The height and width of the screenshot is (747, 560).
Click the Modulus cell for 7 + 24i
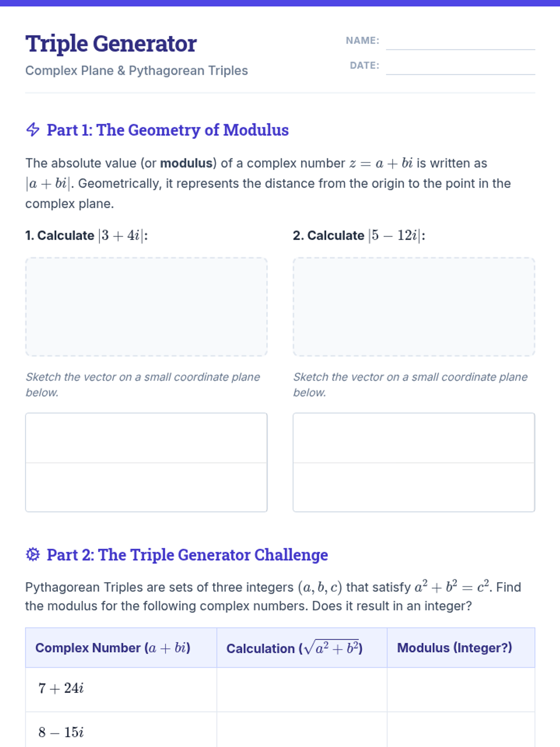[461, 689]
